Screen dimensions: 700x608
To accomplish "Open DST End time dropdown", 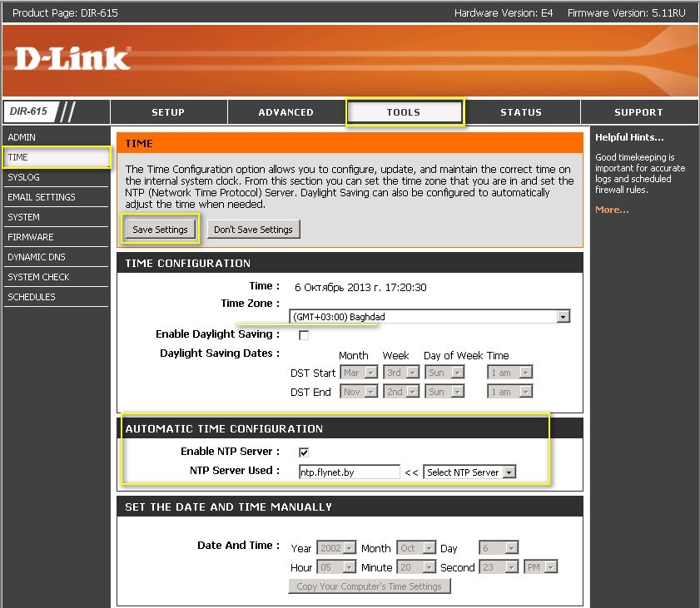I will point(510,392).
